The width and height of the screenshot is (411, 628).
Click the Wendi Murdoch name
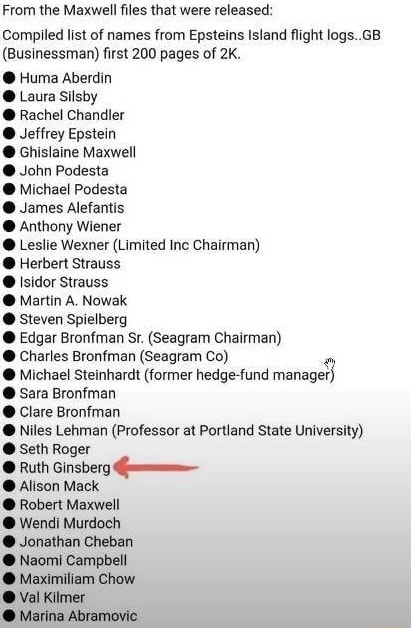[70, 523]
